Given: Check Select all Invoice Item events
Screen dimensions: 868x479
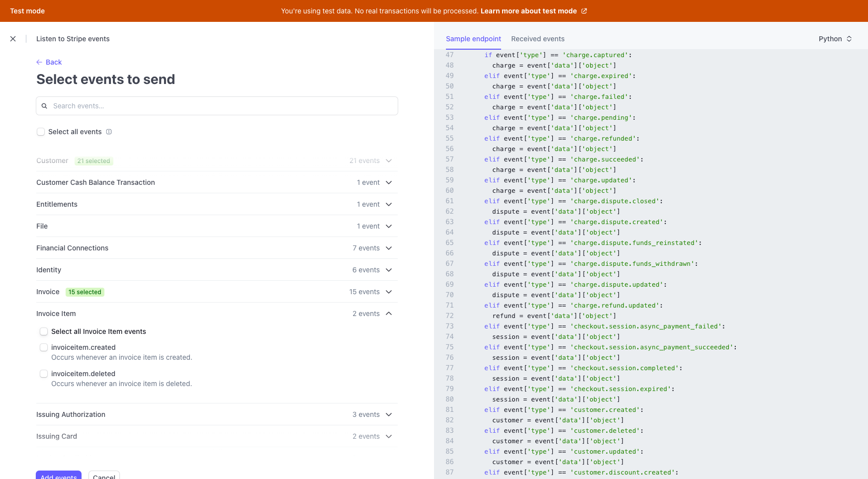Looking at the screenshot, I should 44,331.
